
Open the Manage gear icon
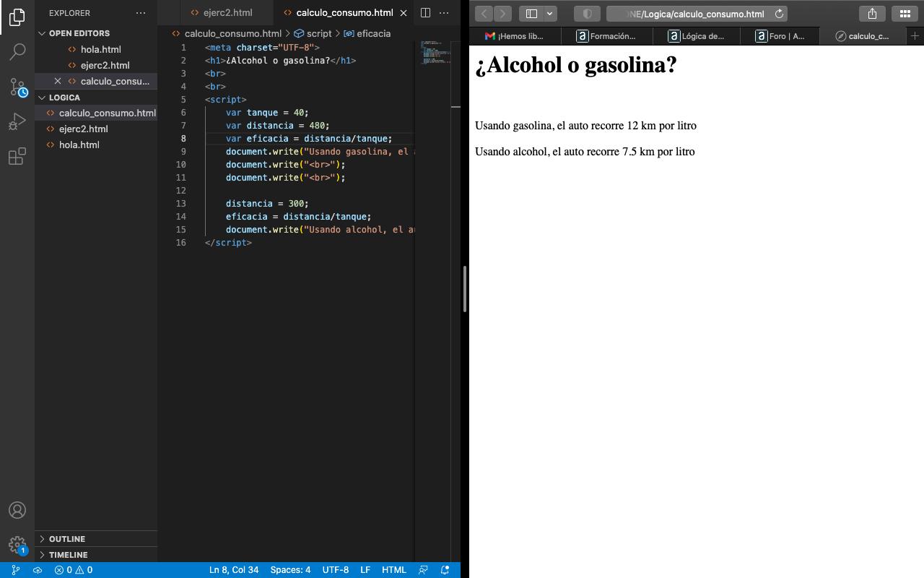(x=17, y=545)
